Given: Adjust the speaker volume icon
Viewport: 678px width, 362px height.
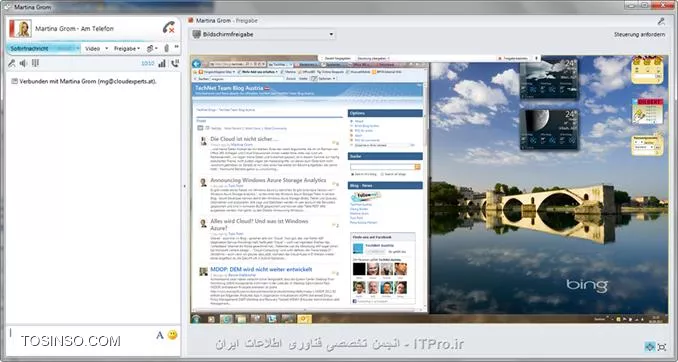Looking at the screenshot, I should [x=23, y=63].
